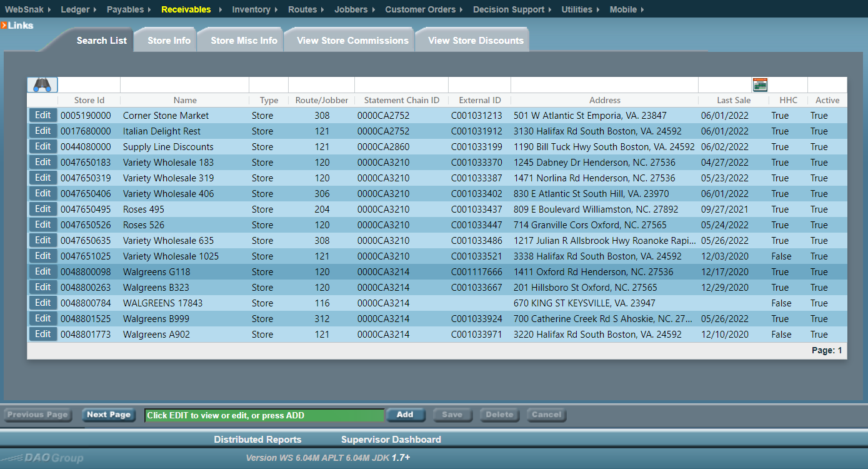Open the Distributed Reports link
This screenshot has height=469, width=868.
(x=257, y=440)
